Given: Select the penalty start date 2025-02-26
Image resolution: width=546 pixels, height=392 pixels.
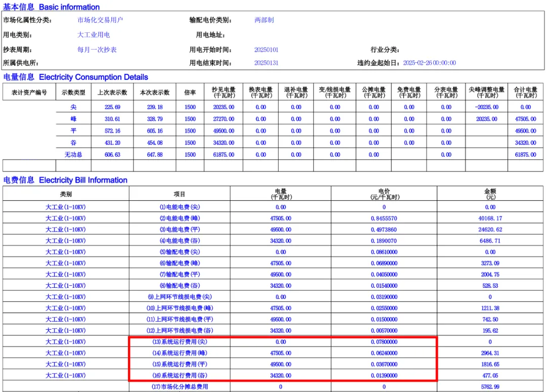Looking at the screenshot, I should coord(429,63).
